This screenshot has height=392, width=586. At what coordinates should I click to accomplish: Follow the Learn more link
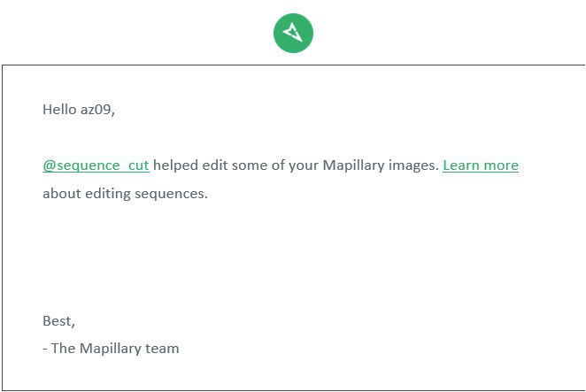click(481, 165)
